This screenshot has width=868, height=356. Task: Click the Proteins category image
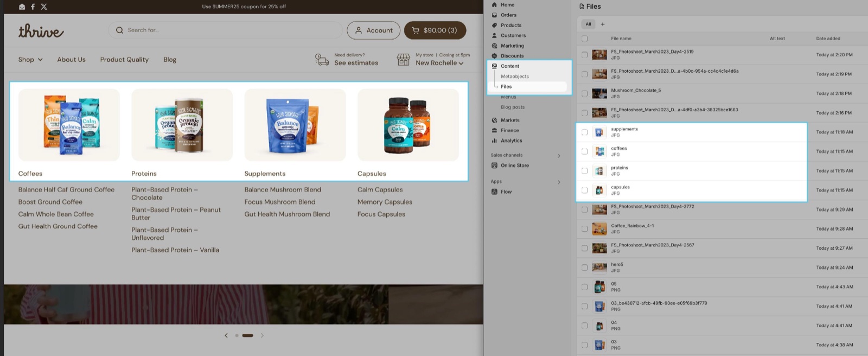pos(182,125)
